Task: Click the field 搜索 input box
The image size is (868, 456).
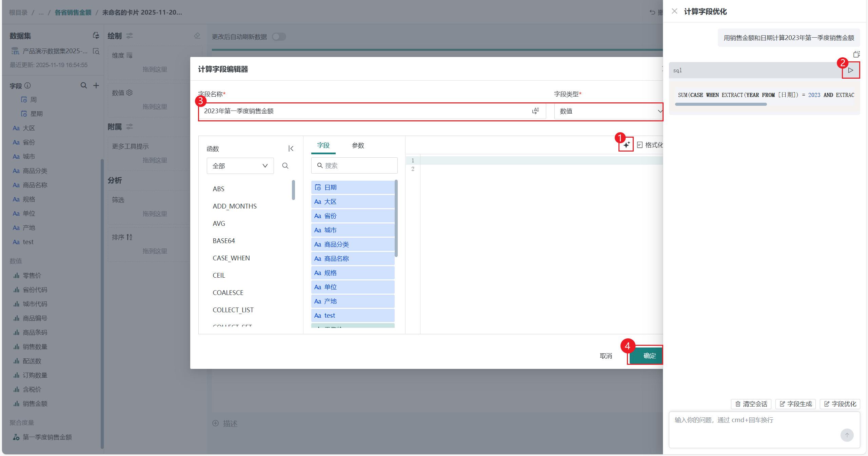Action: pos(354,165)
